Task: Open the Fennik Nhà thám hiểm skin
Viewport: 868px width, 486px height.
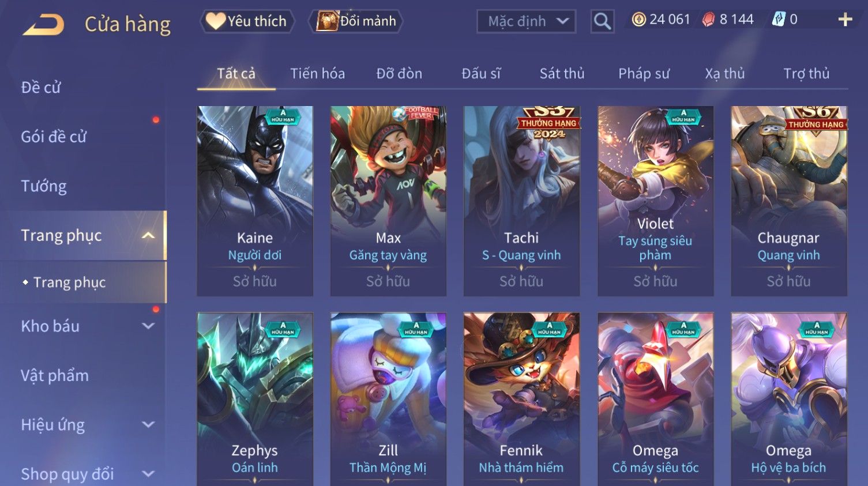Action: (x=521, y=399)
